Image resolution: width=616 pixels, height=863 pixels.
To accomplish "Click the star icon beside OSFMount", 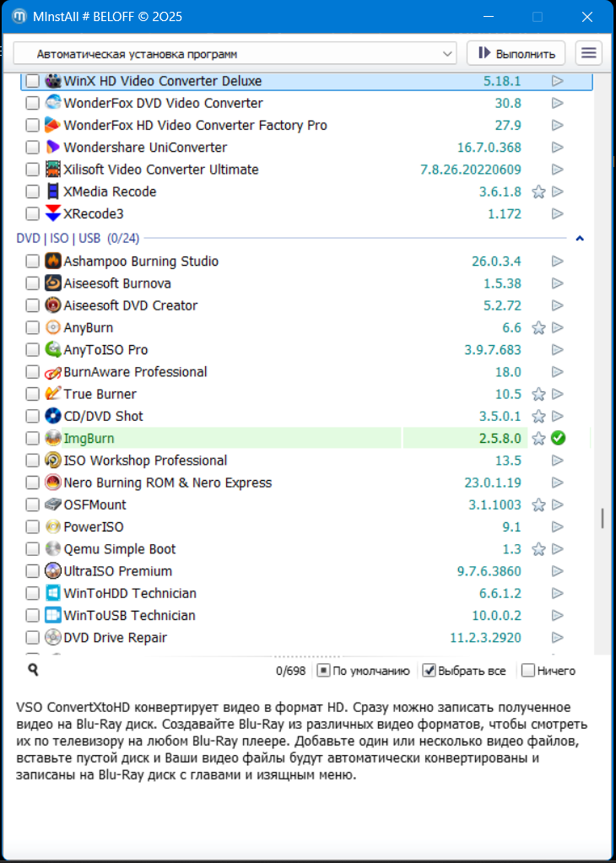I will [x=538, y=505].
